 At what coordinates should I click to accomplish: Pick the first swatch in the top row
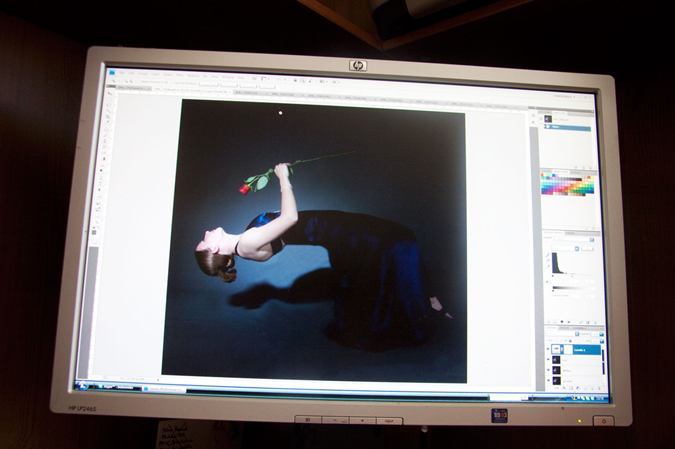click(x=543, y=177)
